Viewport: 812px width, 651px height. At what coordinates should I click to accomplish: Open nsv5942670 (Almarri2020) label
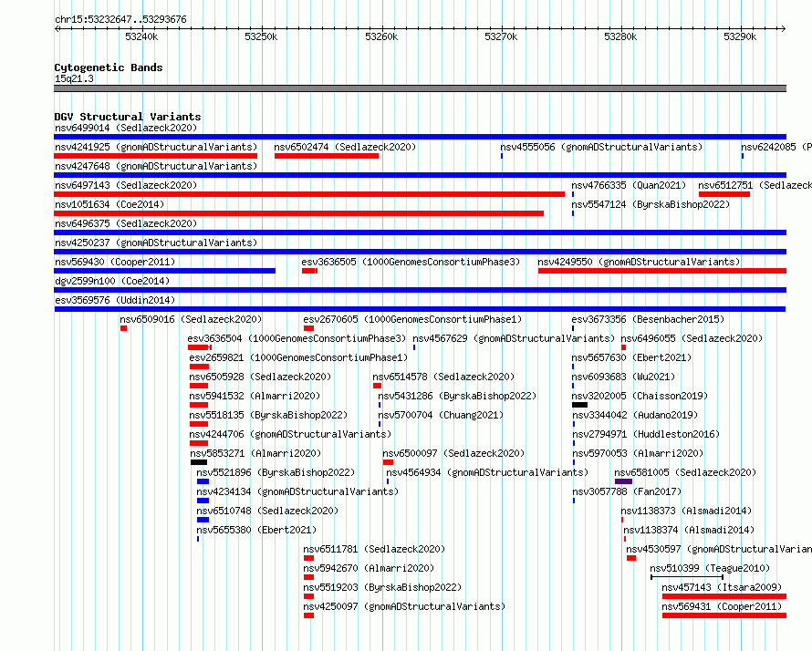click(x=370, y=568)
